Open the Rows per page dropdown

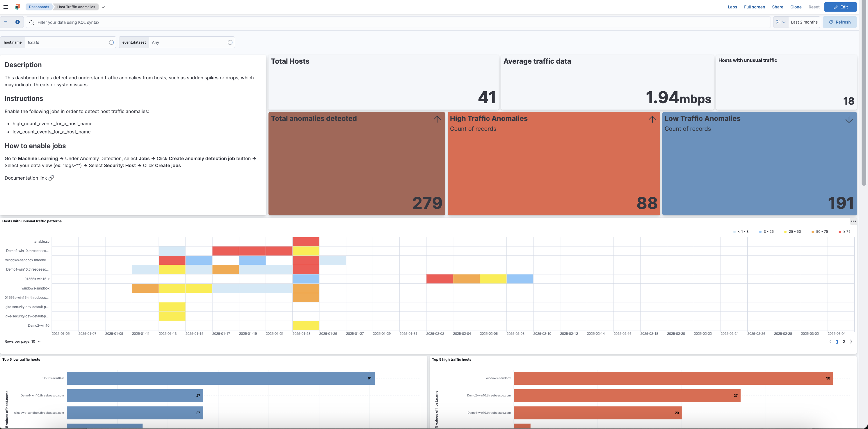point(22,341)
